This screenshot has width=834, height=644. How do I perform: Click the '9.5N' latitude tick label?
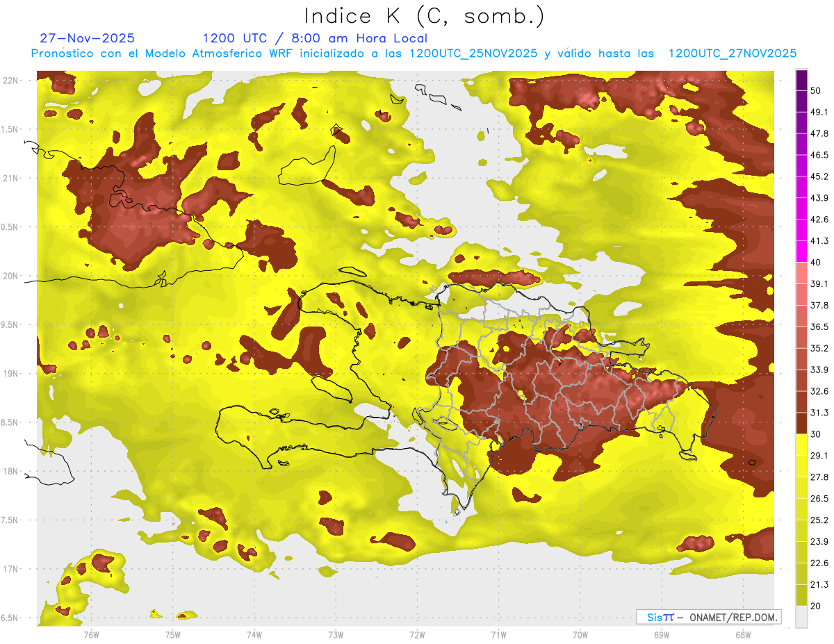[10, 325]
